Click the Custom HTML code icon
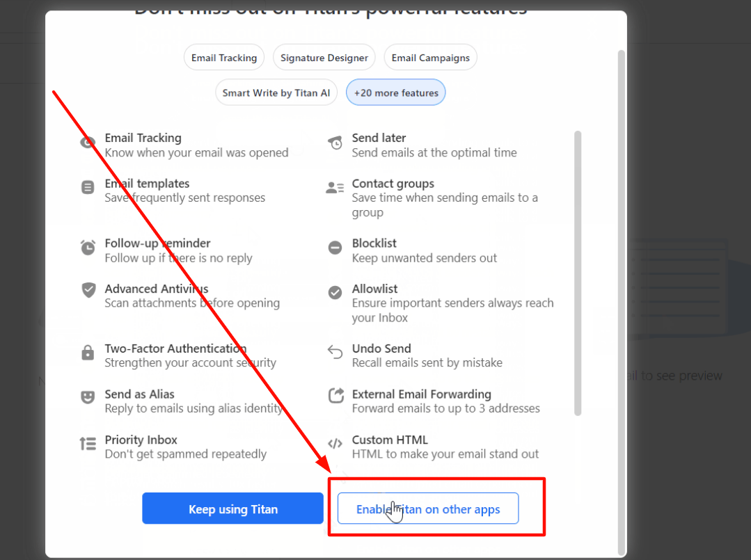The width and height of the screenshot is (751, 560). [x=335, y=444]
